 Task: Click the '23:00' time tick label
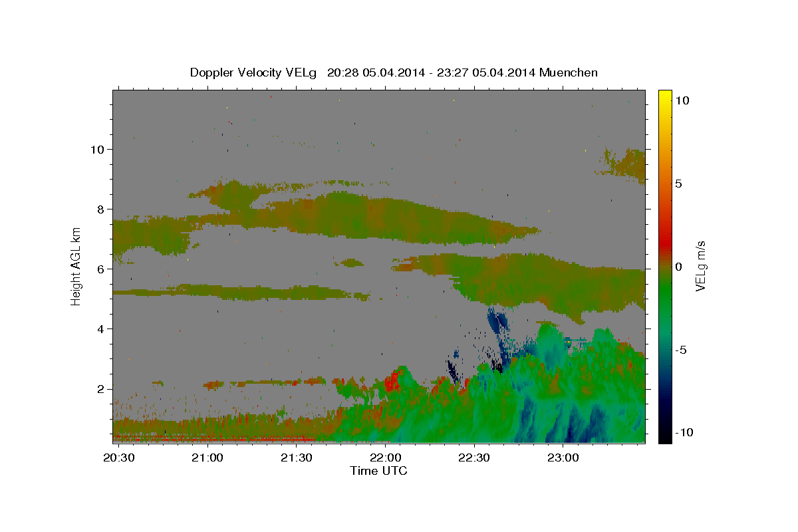pos(563,458)
